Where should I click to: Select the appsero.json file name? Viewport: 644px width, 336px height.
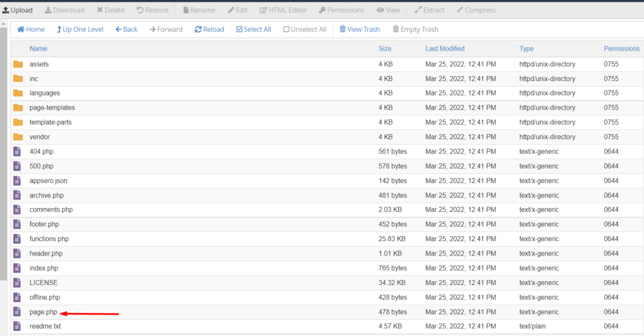pos(48,181)
